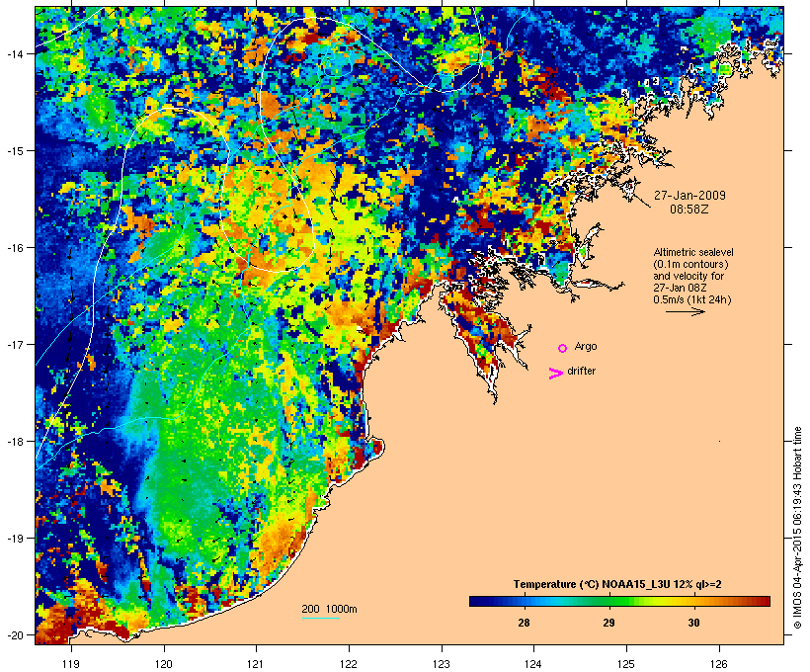Click the '27-Jan 08Z' caption line
This screenshot has width=810, height=672.
pos(680,288)
